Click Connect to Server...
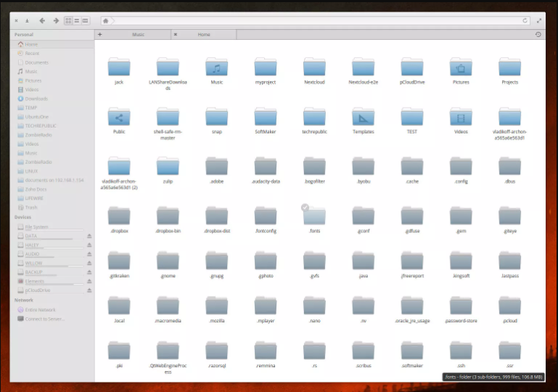This screenshot has width=558, height=392. point(52,319)
